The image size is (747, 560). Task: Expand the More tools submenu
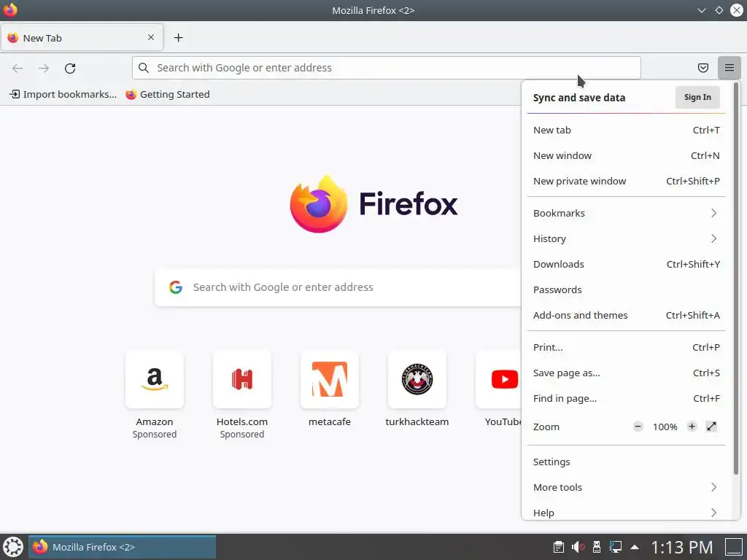coord(626,487)
